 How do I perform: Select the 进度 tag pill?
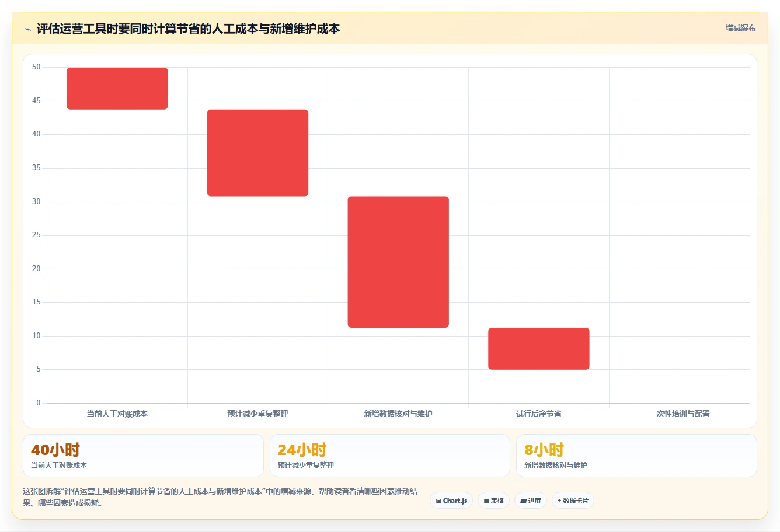click(531, 501)
